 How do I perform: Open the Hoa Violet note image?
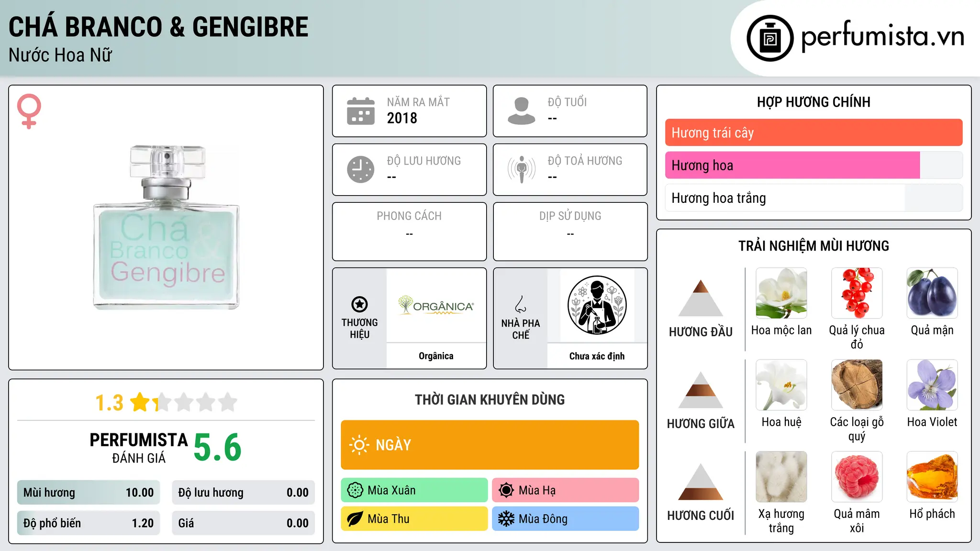coord(932,385)
